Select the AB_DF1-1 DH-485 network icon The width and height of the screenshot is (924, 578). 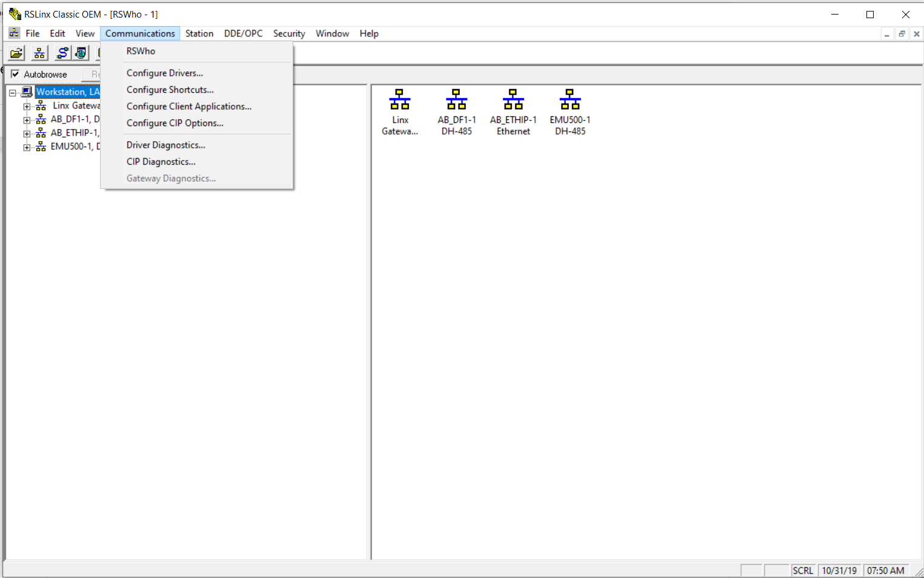[x=457, y=113]
